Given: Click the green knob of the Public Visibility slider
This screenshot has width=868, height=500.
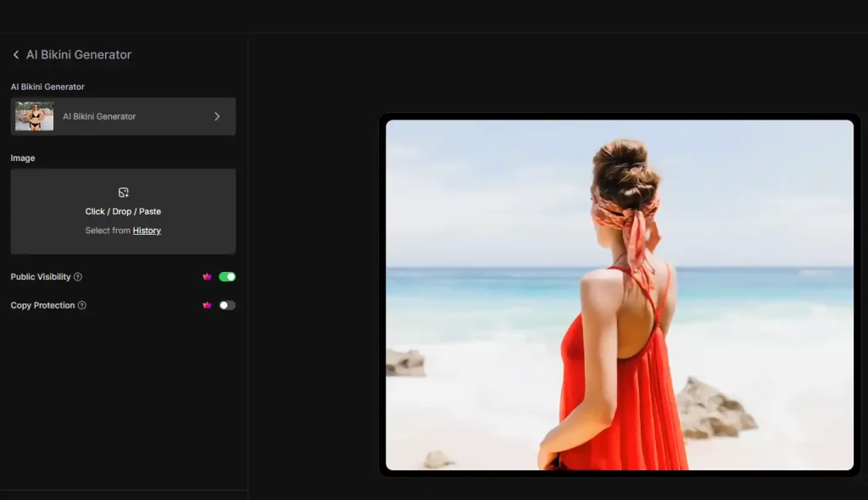Looking at the screenshot, I should (229, 276).
